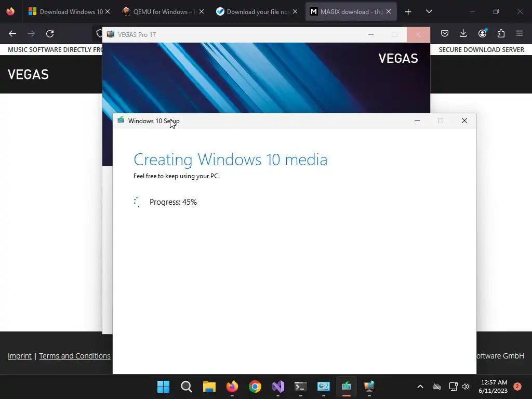
Task: Reload the current page
Action: click(x=50, y=34)
